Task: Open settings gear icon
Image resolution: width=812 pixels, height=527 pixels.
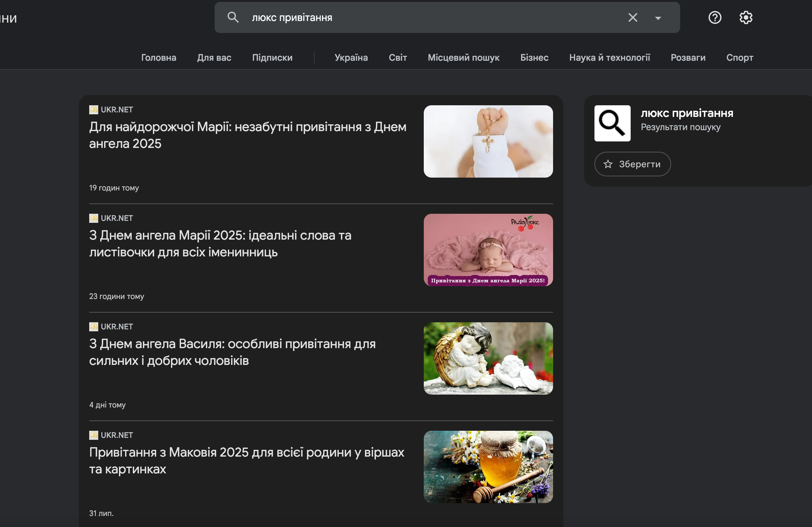Action: pos(746,17)
